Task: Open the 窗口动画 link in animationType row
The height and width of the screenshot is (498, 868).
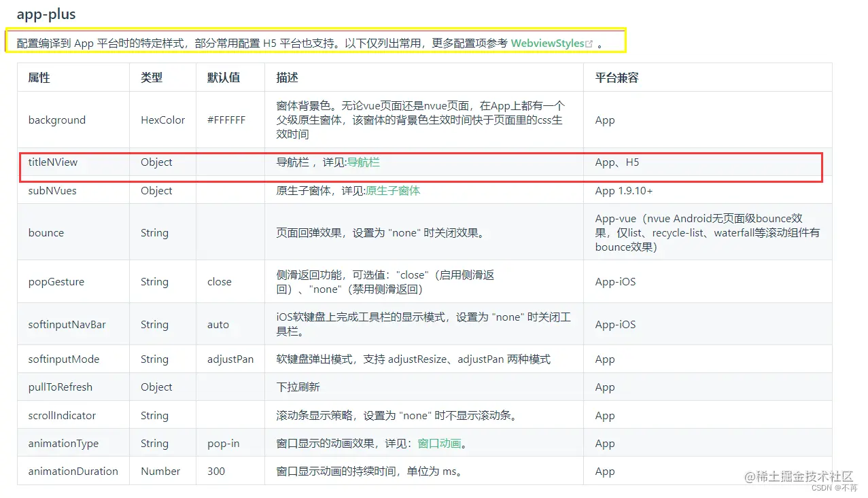Action: [439, 443]
